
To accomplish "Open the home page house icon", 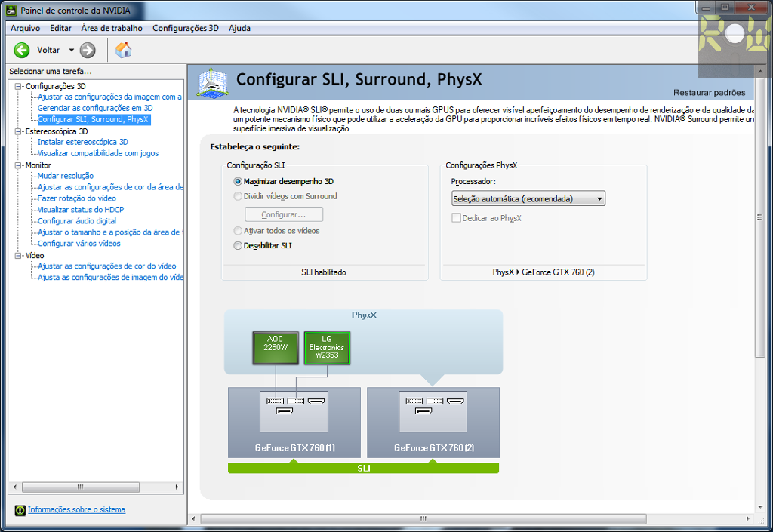I will (123, 50).
